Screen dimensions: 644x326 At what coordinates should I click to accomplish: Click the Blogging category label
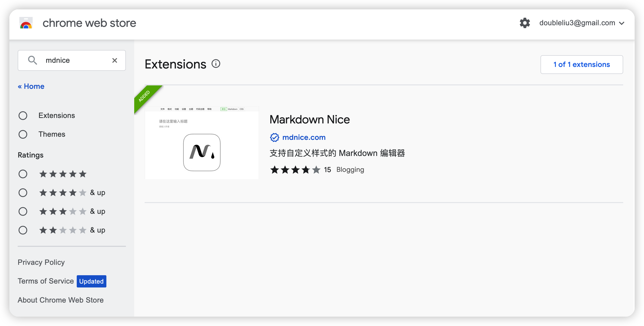(x=350, y=169)
